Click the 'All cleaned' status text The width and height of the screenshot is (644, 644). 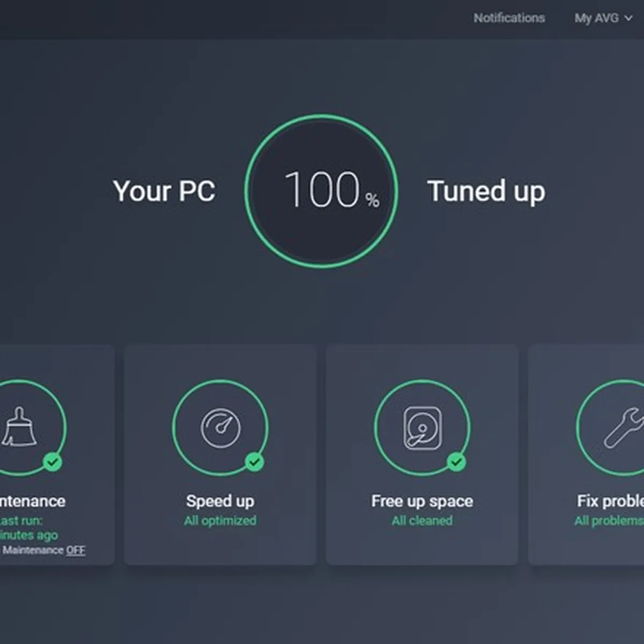tap(422, 521)
